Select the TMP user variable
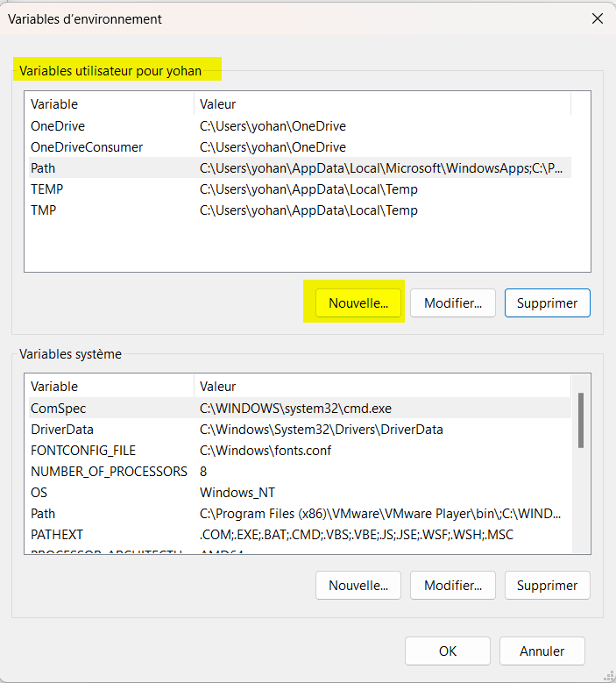The height and width of the screenshot is (683, 616). pyautogui.click(x=45, y=210)
